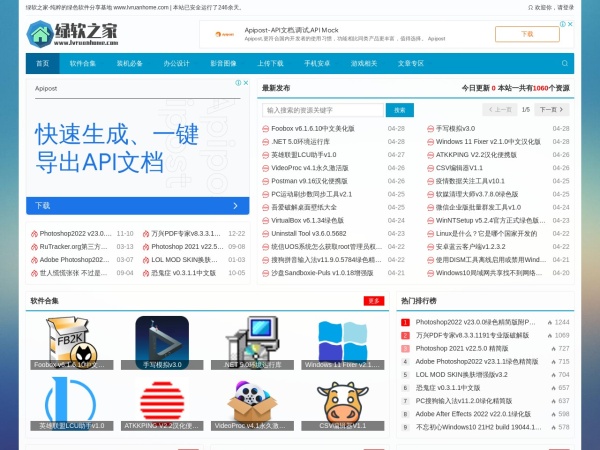600x450 pixels.
Task: Open LOL MOD SKIN换肤 link in hot list
Action: [x=184, y=260]
